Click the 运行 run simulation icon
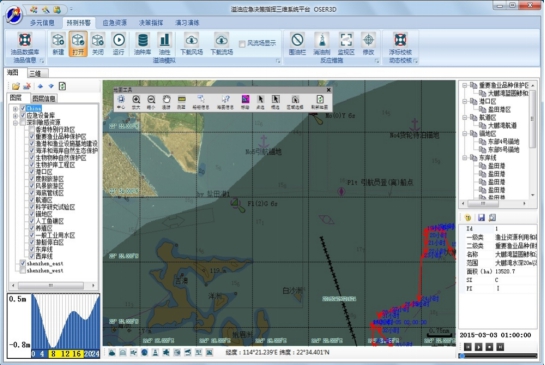The height and width of the screenshot is (365, 545). click(x=119, y=44)
